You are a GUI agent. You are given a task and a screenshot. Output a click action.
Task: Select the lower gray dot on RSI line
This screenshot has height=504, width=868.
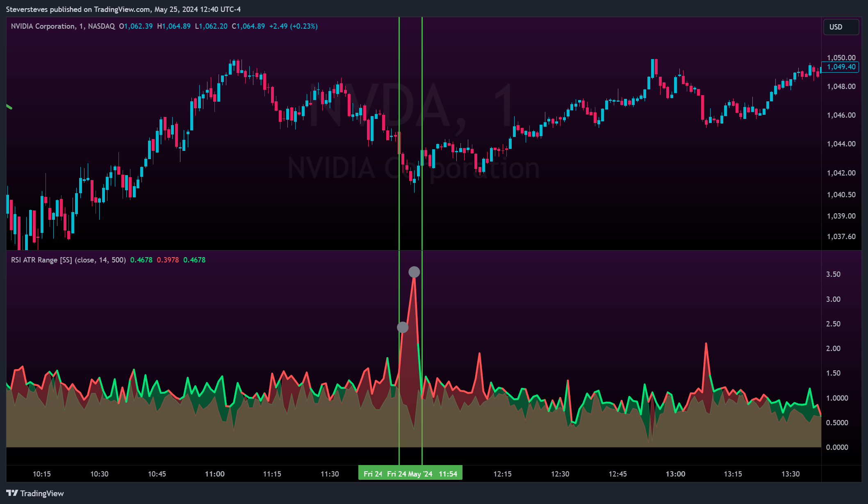[x=403, y=327]
